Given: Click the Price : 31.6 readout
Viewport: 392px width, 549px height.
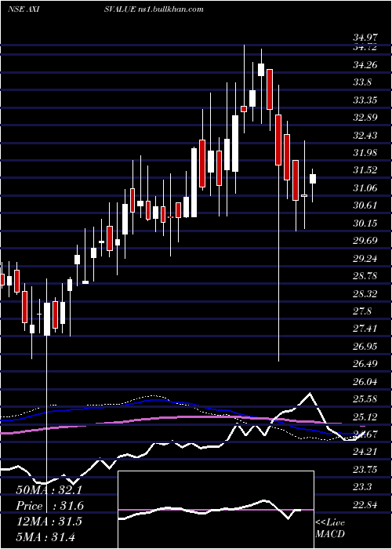Looking at the screenshot, I should [50, 506].
